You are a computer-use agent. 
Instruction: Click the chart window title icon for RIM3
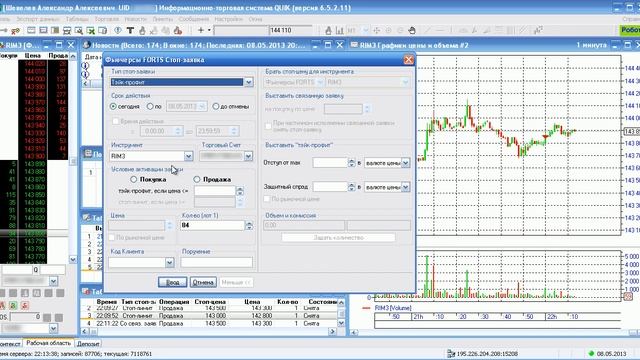pyautogui.click(x=354, y=45)
